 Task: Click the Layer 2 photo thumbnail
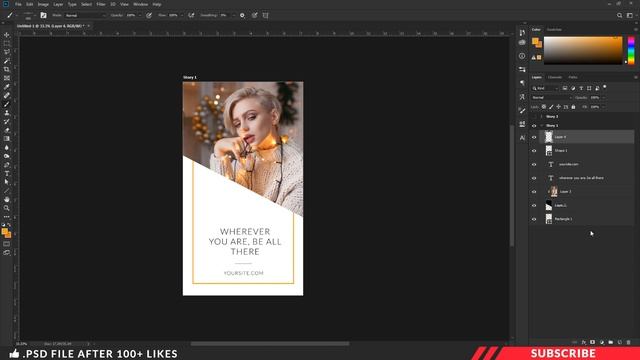[553, 191]
